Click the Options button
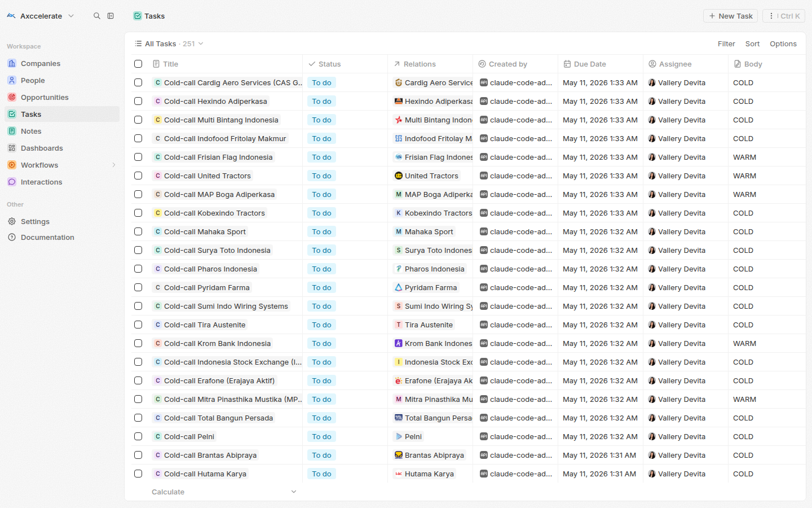Viewport: 812px width, 508px height. click(783, 43)
